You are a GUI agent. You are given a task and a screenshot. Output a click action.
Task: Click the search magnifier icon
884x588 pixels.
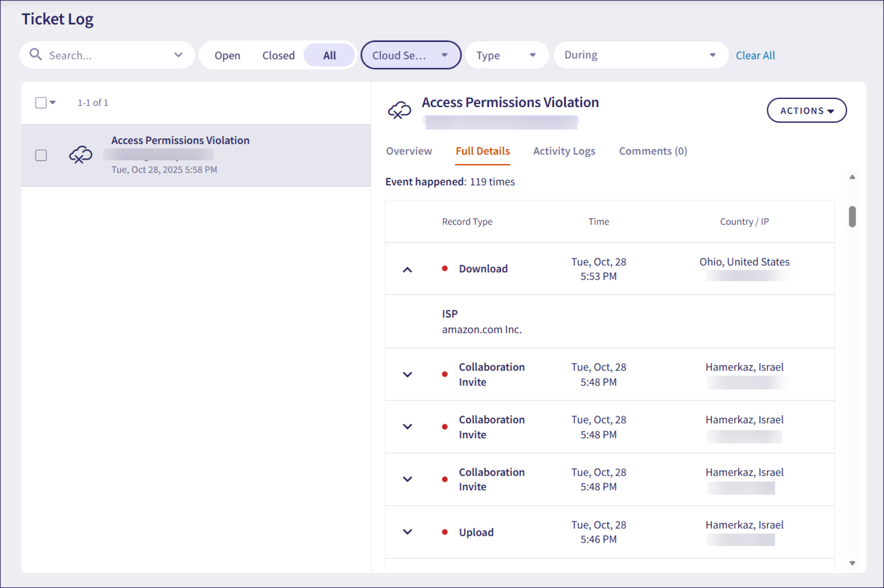point(36,54)
